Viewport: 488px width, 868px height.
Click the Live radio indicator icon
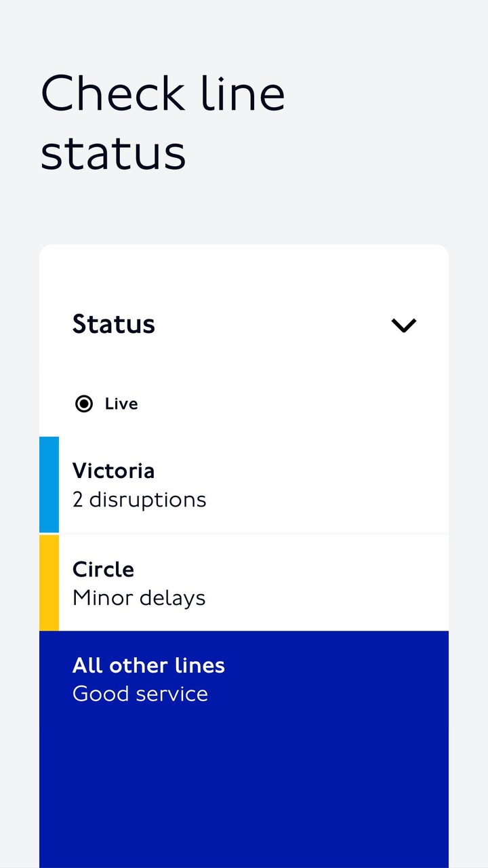tap(84, 404)
